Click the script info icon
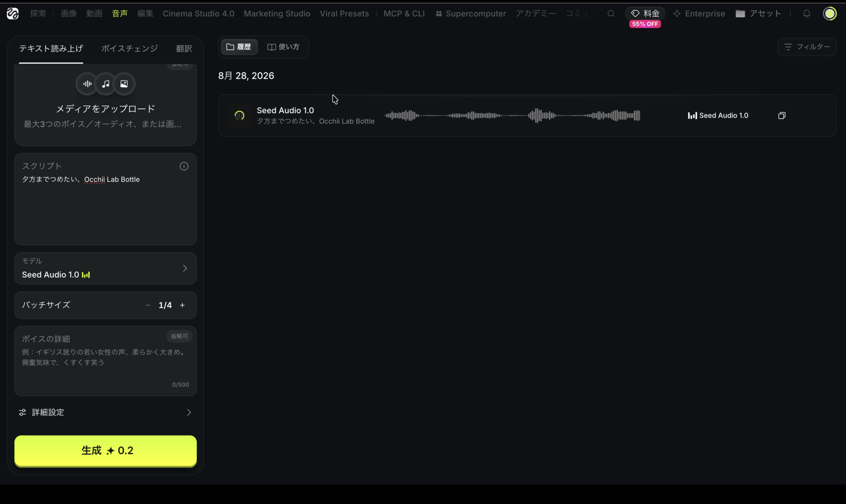 184,166
